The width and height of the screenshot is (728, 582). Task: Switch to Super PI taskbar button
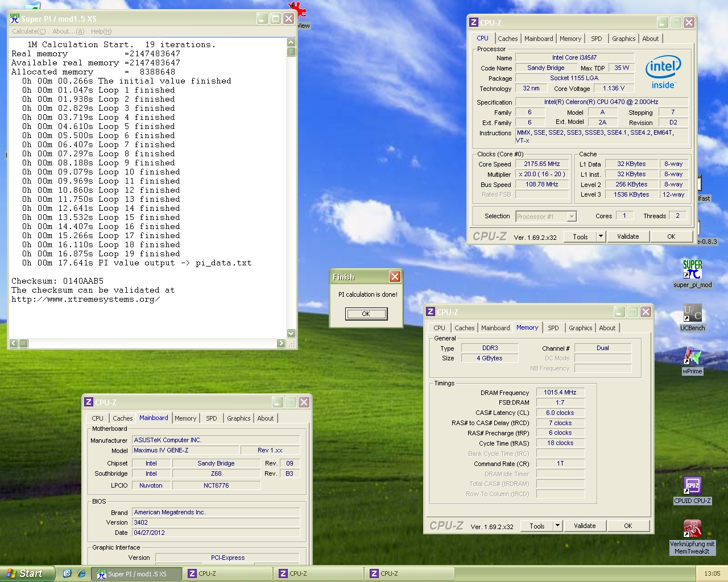click(x=136, y=574)
